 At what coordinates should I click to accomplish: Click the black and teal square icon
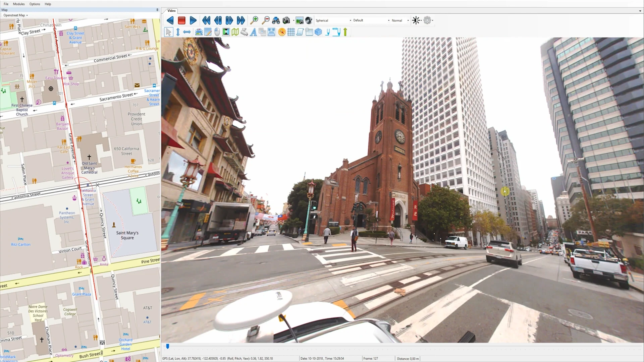click(x=226, y=32)
